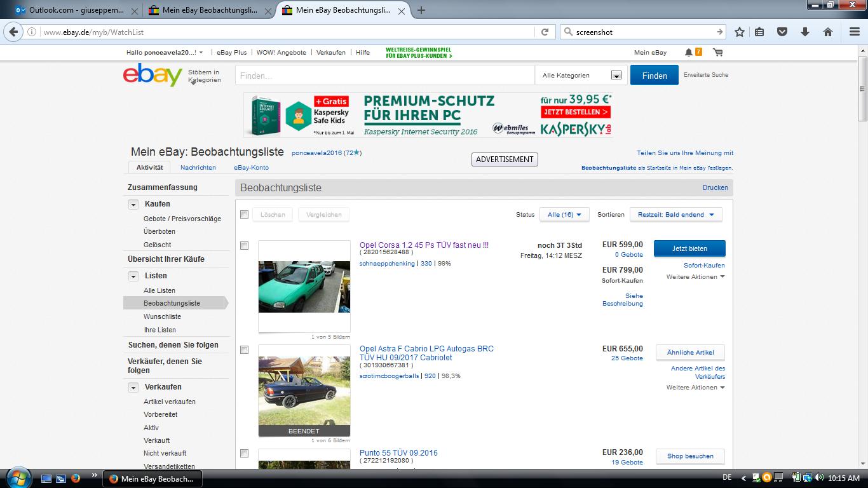
Task: Save page to Pocket
Action: click(782, 32)
